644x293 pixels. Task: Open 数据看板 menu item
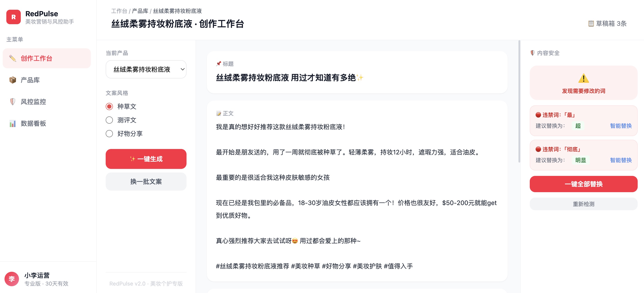coord(47,123)
